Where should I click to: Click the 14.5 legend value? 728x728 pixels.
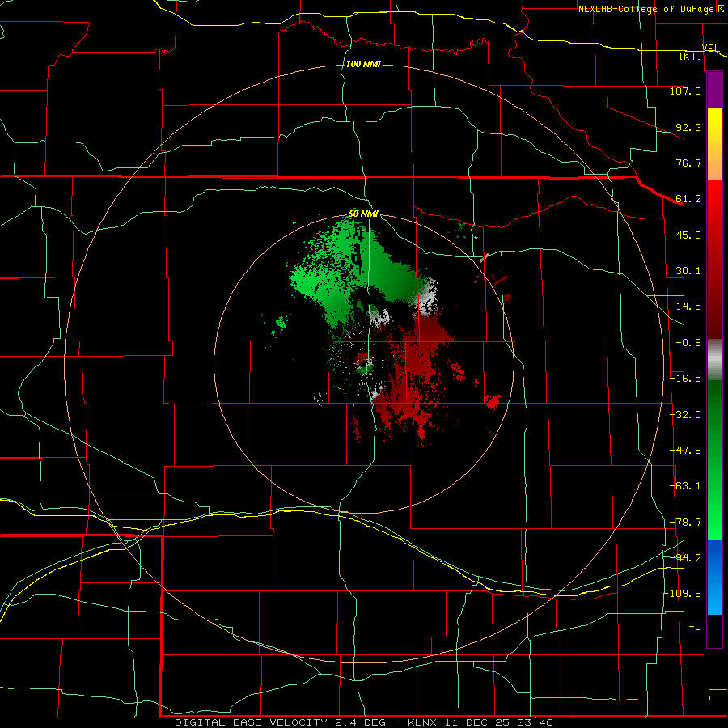pyautogui.click(x=688, y=307)
